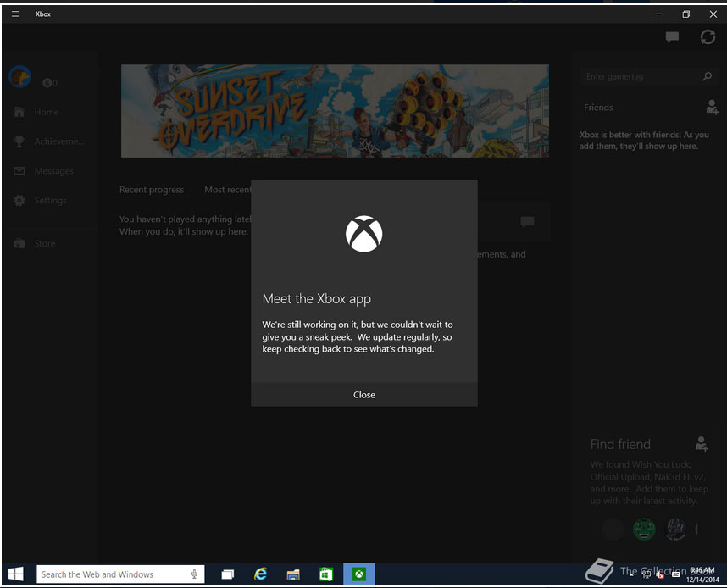727x588 pixels.
Task: Open the messages chat icon top right
Action: coord(672,37)
